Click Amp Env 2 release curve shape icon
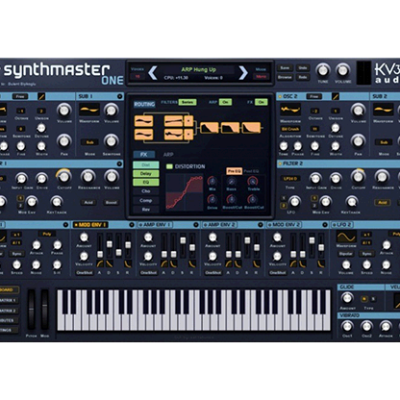Screen dimensions: 400x400 [256, 264]
